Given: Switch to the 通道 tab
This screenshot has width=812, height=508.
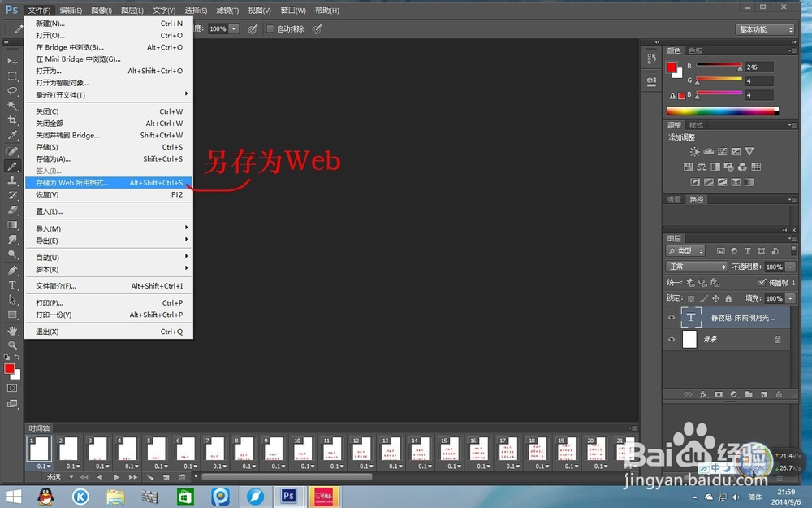Looking at the screenshot, I should pyautogui.click(x=674, y=200).
